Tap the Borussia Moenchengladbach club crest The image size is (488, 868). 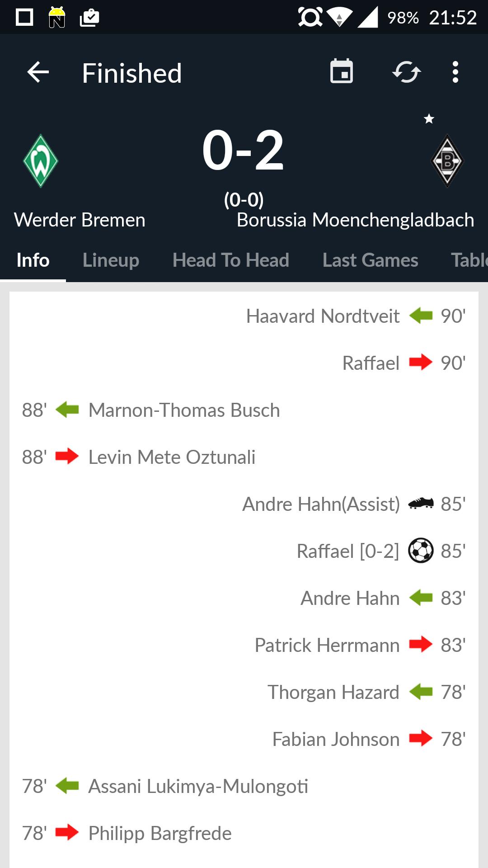447,161
